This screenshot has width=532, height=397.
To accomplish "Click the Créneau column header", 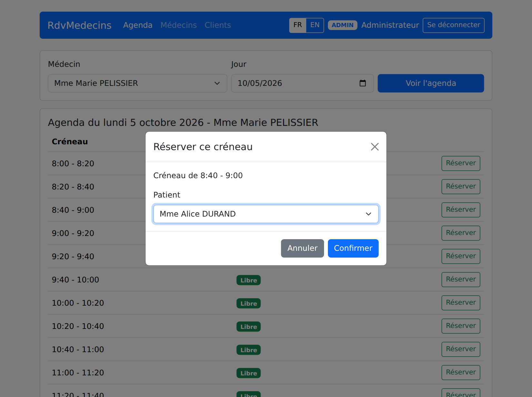I will tap(70, 142).
